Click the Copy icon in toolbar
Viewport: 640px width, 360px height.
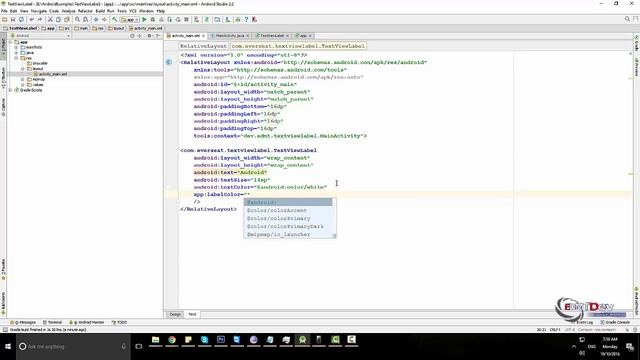(58, 20)
